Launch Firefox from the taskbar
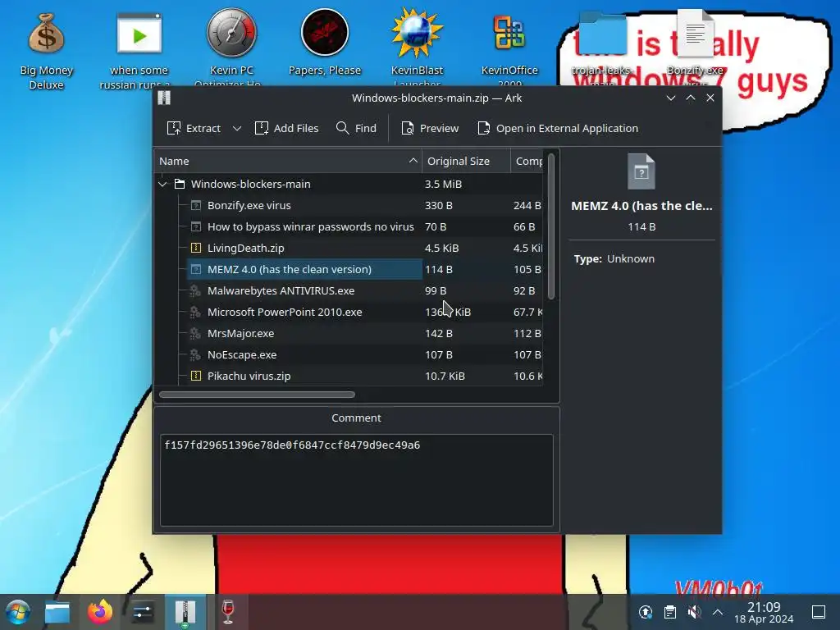840x630 pixels. (x=100, y=612)
